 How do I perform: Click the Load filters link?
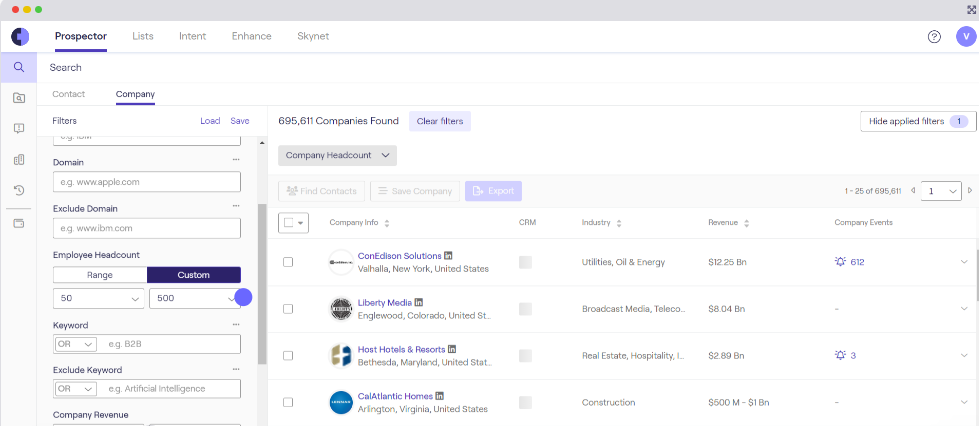(x=210, y=121)
